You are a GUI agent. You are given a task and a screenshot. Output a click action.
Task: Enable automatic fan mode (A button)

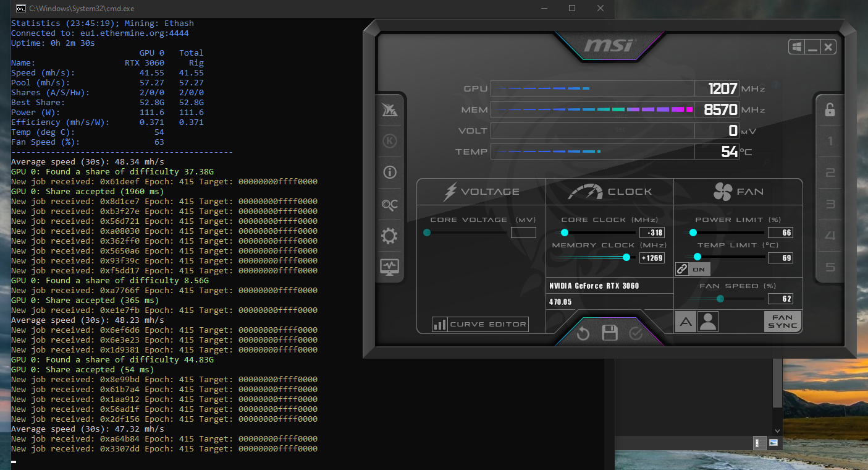click(x=685, y=322)
